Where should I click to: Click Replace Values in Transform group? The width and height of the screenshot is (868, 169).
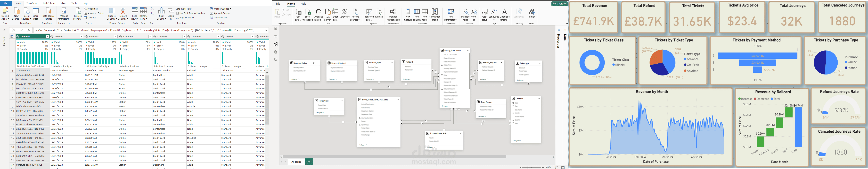click(x=185, y=18)
